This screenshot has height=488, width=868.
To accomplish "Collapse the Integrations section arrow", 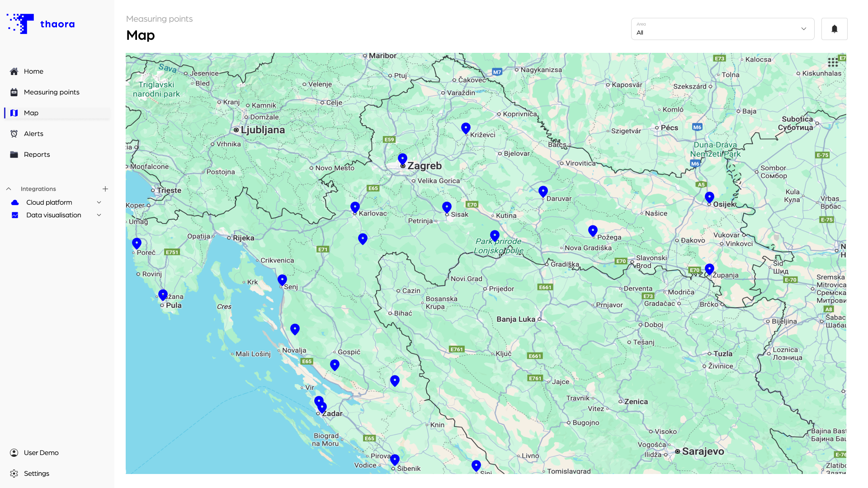I will coord(9,189).
